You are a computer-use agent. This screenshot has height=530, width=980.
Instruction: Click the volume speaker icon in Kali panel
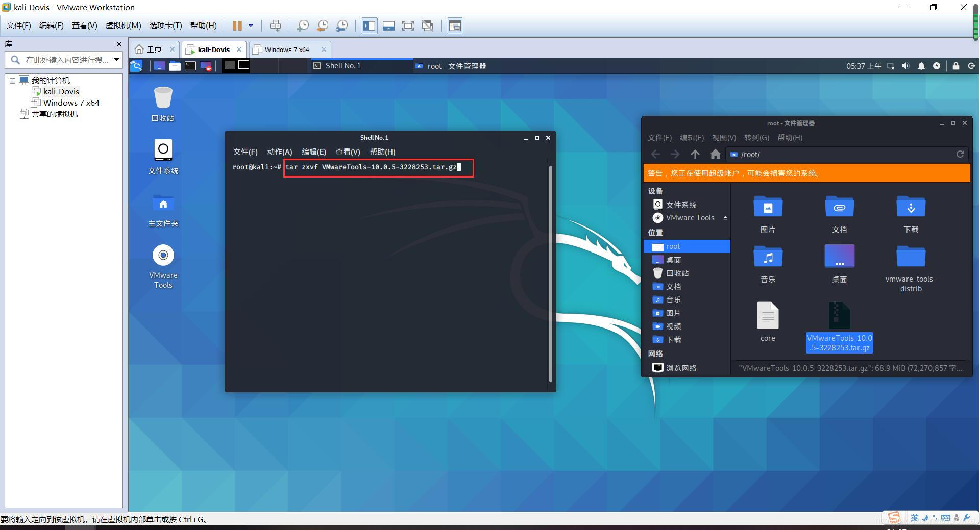(x=905, y=66)
